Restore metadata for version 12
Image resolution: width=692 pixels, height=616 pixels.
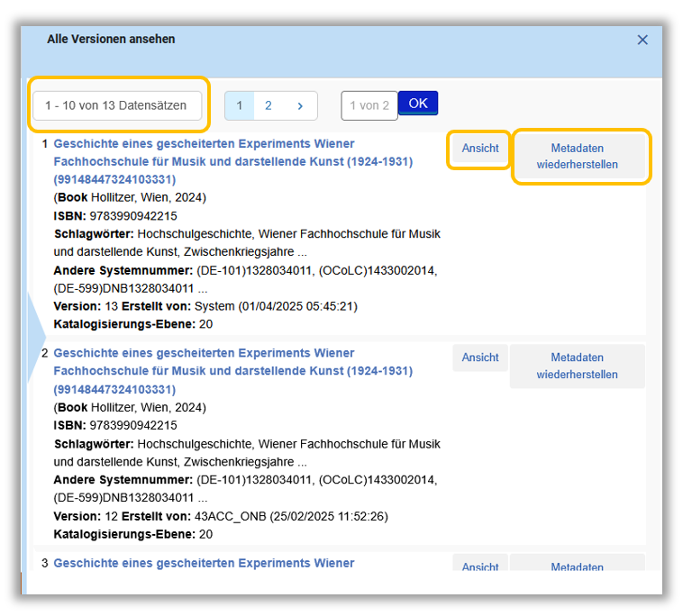pos(578,366)
